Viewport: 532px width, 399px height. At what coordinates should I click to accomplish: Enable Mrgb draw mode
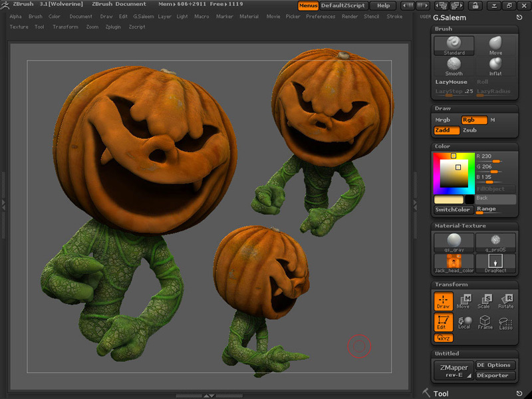443,120
